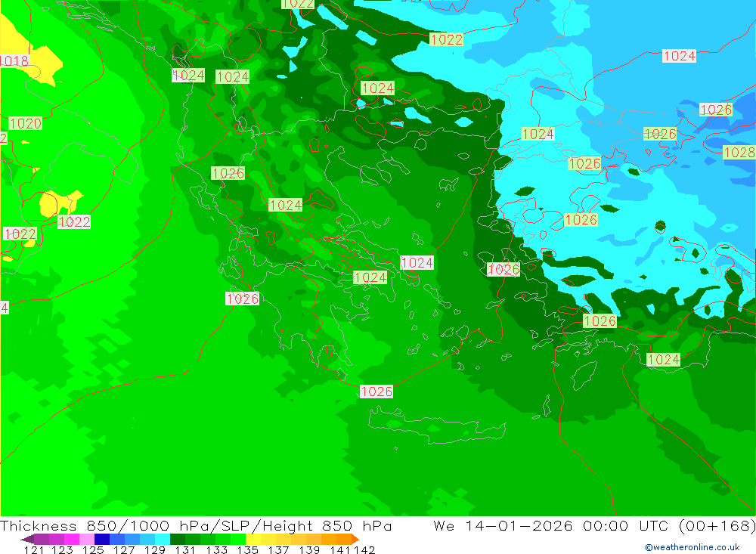This screenshot has height=554, width=756.
Task: Open the weatheronline.co.uk copyright link
Action: tap(692, 547)
